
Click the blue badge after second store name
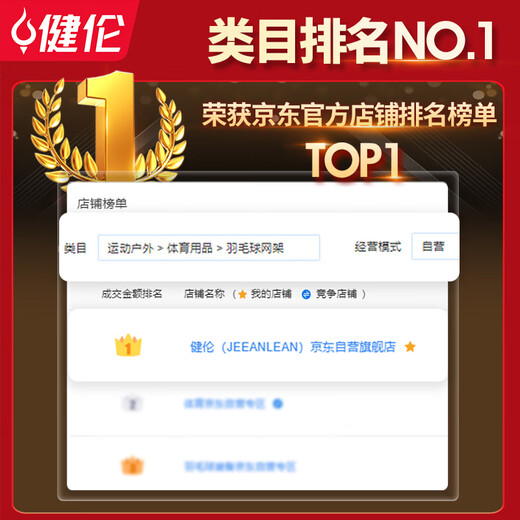(278, 404)
